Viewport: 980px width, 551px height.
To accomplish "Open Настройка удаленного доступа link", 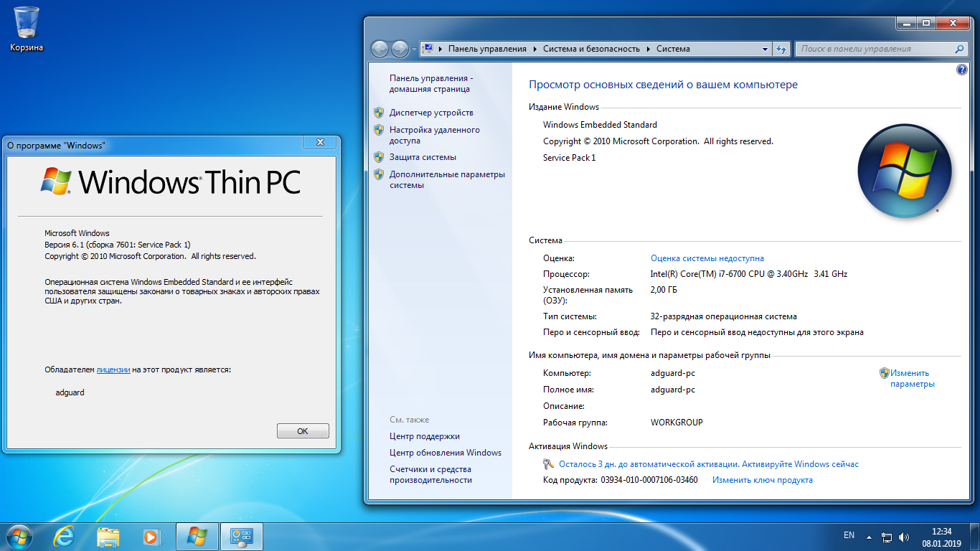I will click(x=435, y=136).
